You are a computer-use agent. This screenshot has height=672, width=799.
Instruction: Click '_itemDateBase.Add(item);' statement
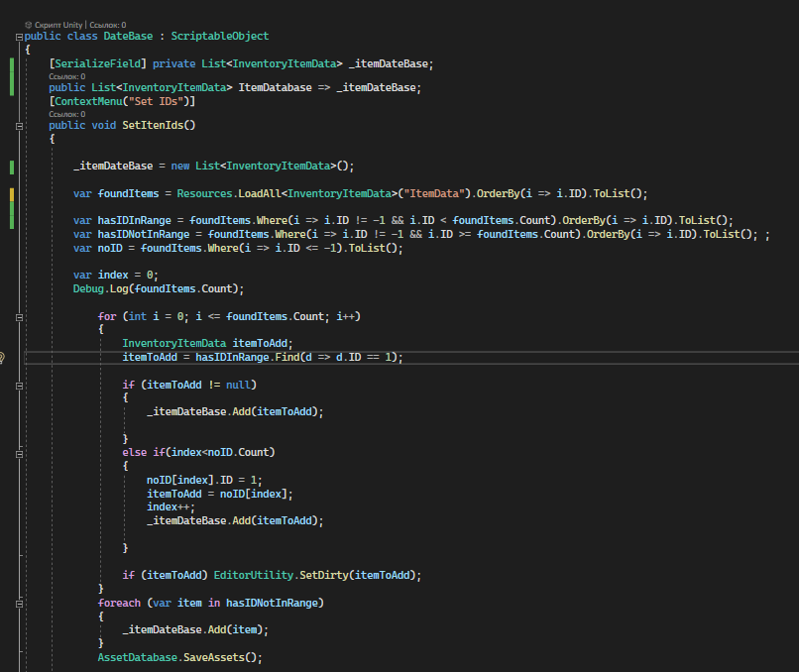click(195, 629)
